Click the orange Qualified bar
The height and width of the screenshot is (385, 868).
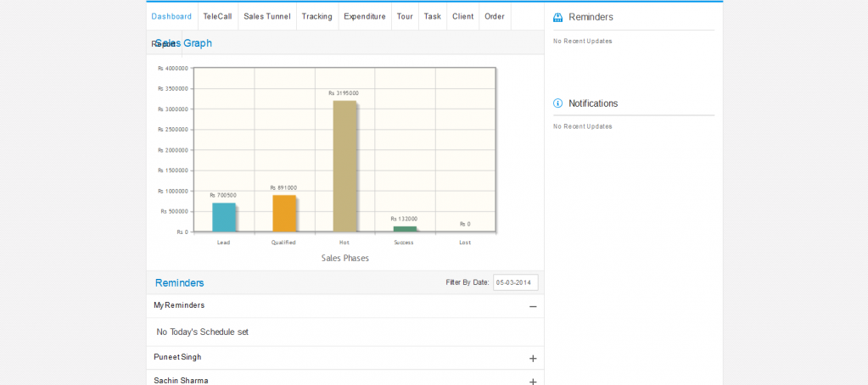point(284,213)
